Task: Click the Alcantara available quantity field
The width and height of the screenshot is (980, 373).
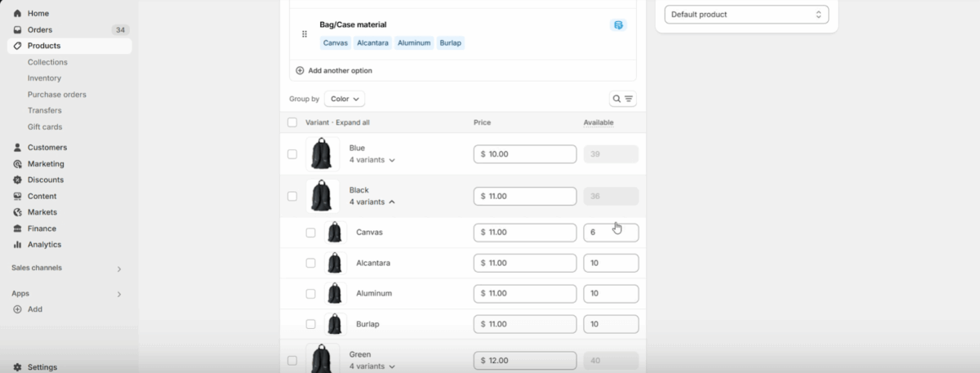Action: click(611, 263)
